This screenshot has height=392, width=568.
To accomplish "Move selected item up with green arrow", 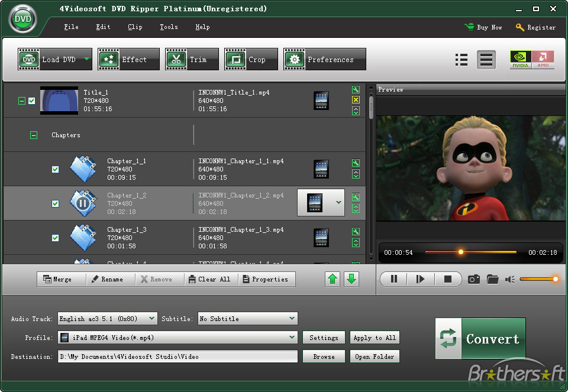I will coord(333,279).
